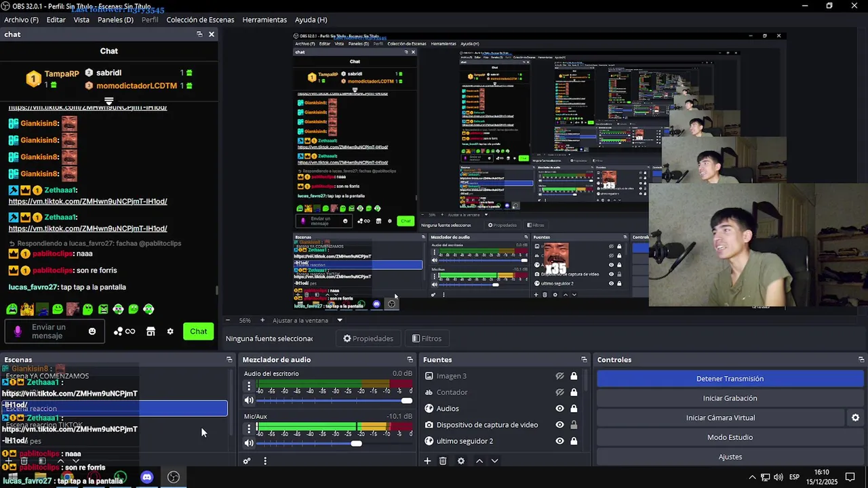Undock the Escenas panel
The image size is (868, 488).
tap(229, 360)
